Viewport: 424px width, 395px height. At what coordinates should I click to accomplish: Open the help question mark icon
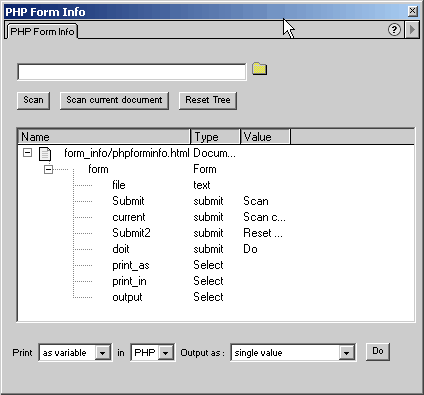coord(394,30)
